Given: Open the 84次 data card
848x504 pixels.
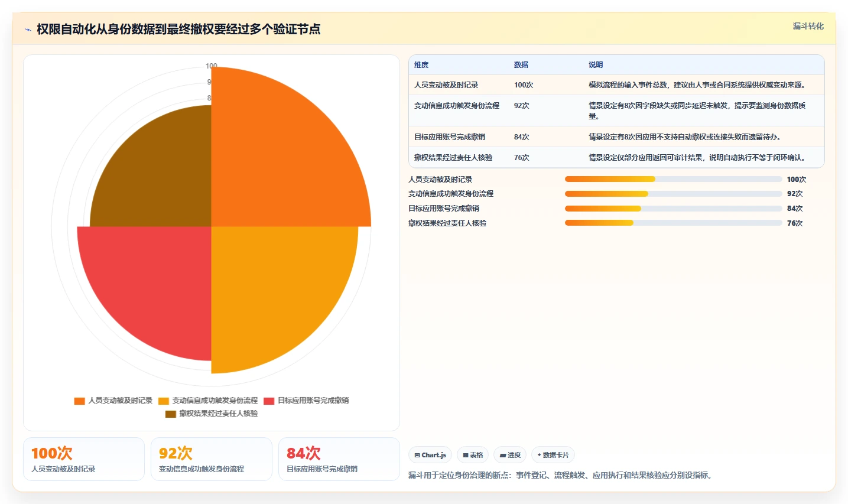Looking at the screenshot, I should [339, 459].
